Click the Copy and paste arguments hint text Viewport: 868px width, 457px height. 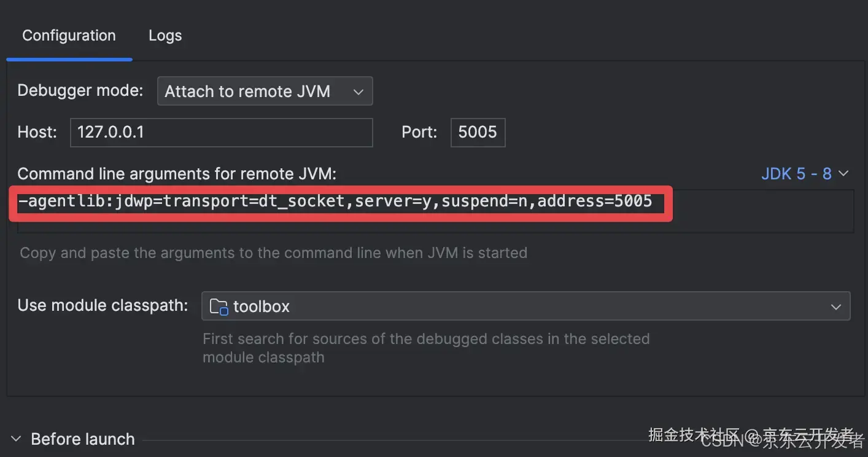tap(273, 252)
